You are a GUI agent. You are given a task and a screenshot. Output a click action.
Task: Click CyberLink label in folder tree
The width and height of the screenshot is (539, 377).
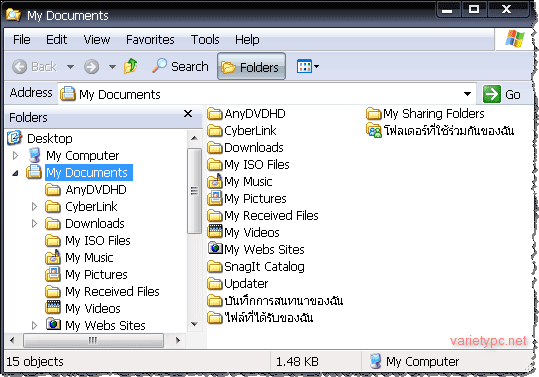click(x=91, y=207)
